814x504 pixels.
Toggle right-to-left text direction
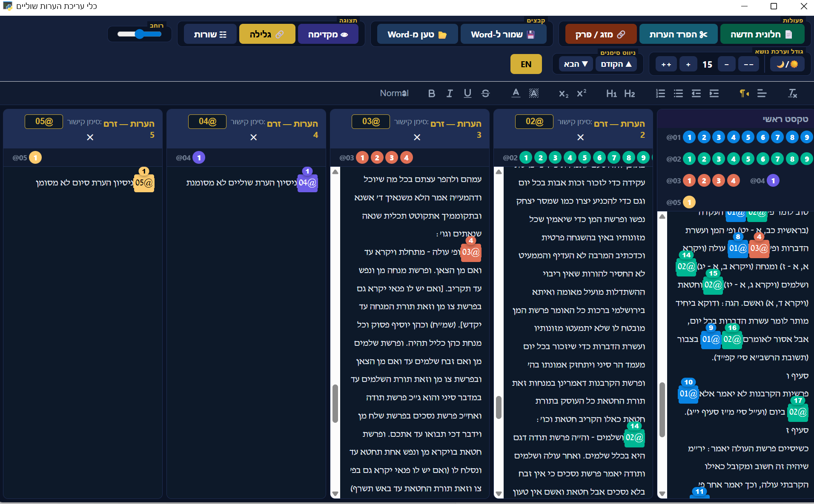coord(744,94)
